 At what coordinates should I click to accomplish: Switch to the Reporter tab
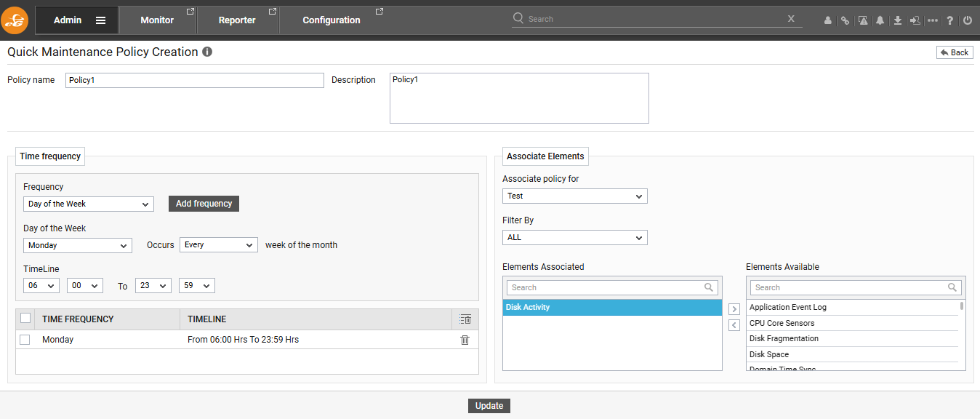tap(237, 20)
